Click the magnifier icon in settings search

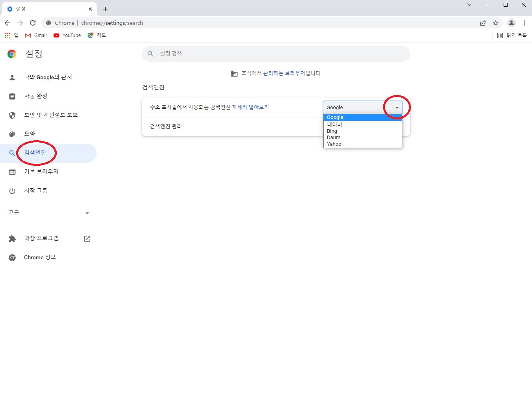151,54
